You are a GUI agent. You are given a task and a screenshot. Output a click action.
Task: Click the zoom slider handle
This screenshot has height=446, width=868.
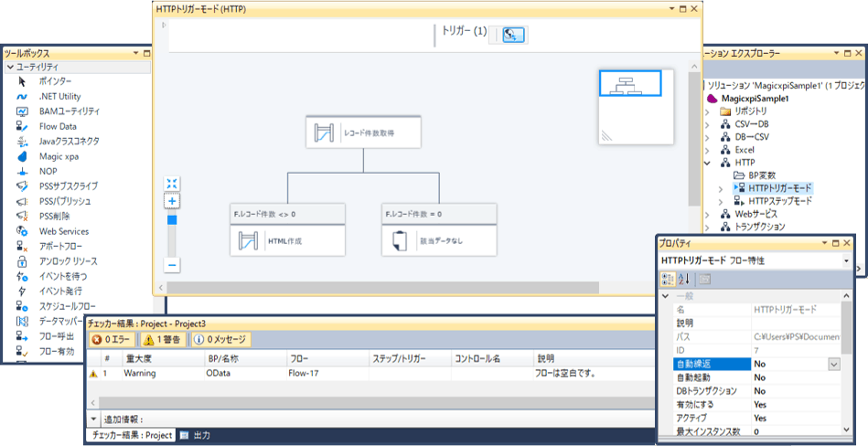(172, 219)
